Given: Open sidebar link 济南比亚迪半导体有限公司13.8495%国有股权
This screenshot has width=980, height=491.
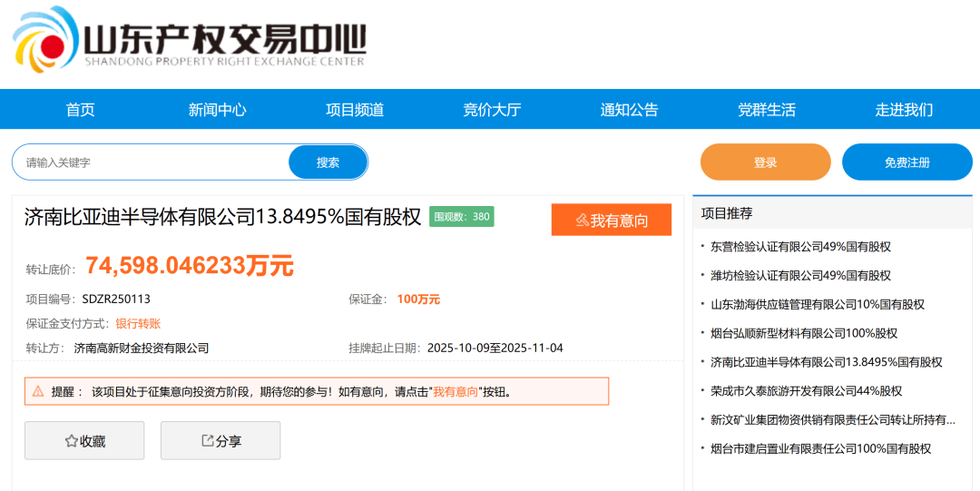Looking at the screenshot, I should 827,361.
